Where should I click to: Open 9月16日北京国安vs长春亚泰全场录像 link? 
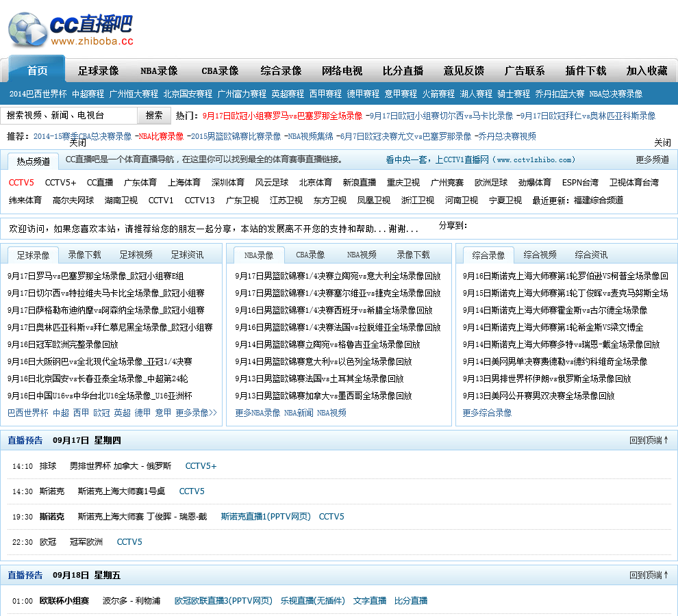click(x=98, y=378)
